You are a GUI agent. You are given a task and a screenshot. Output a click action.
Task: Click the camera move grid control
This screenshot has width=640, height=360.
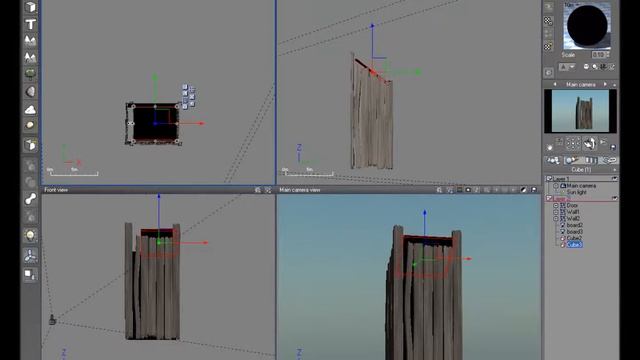[573, 143]
